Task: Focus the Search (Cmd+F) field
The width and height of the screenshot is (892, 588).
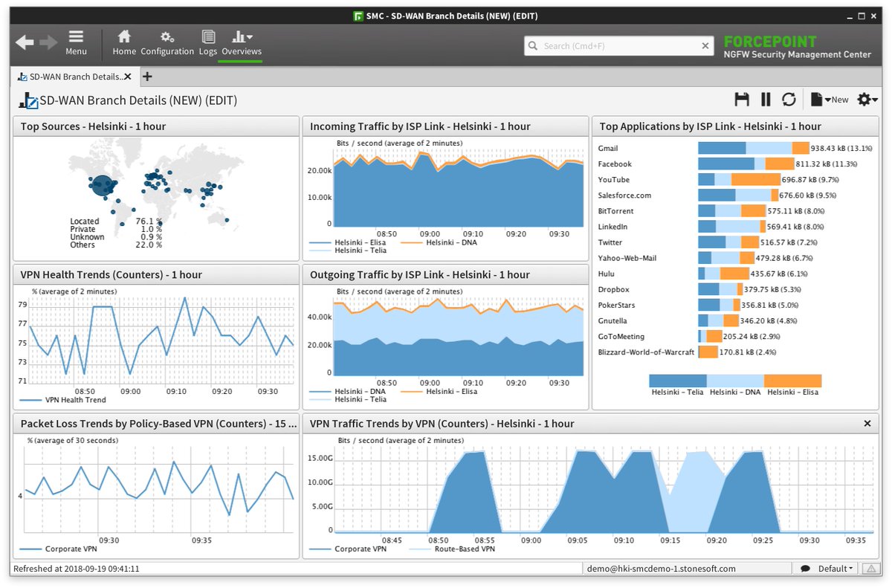Action: pos(620,46)
